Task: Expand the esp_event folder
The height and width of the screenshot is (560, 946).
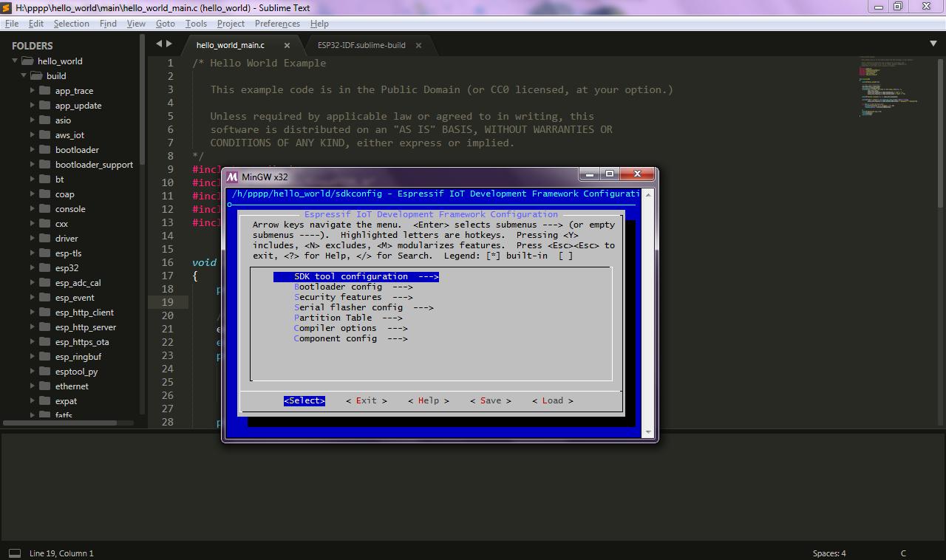Action: tap(33, 297)
